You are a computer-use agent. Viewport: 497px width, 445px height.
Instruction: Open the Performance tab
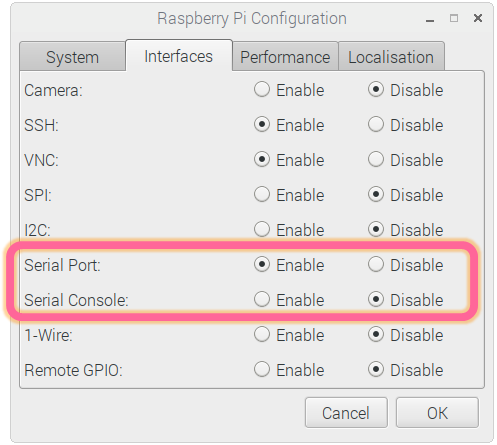(x=285, y=57)
